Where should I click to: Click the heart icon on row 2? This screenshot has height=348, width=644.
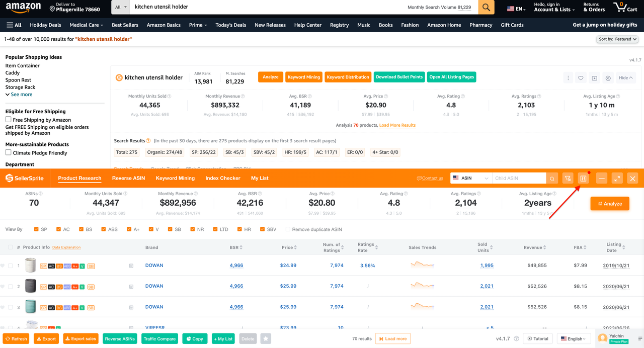[x=3, y=287]
